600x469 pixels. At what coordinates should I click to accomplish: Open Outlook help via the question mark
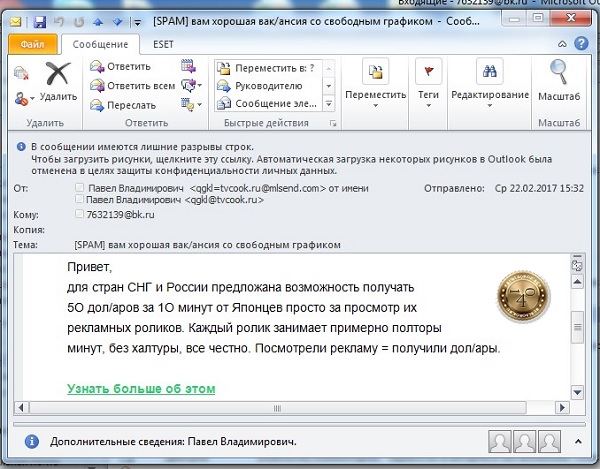tap(581, 43)
